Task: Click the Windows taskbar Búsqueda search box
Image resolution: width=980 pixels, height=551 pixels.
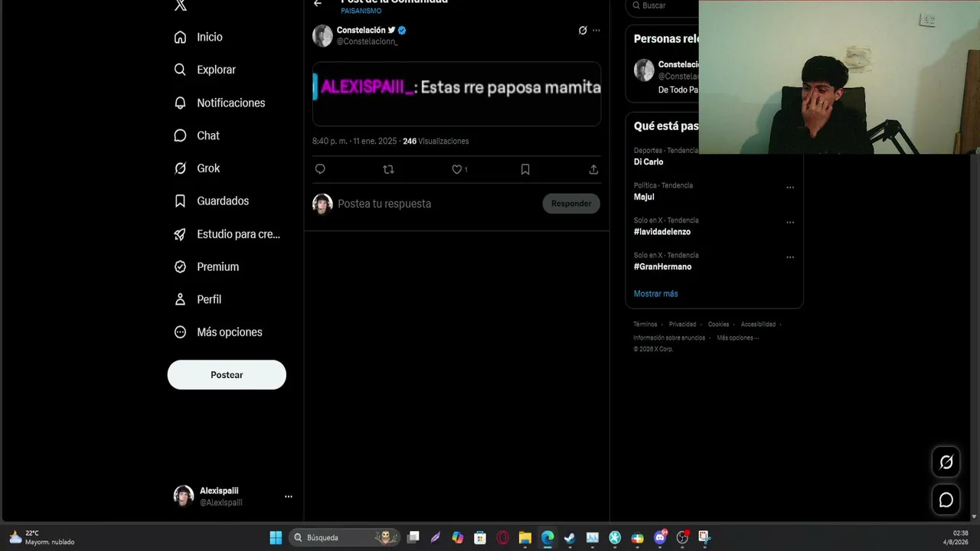Action: pyautogui.click(x=344, y=537)
